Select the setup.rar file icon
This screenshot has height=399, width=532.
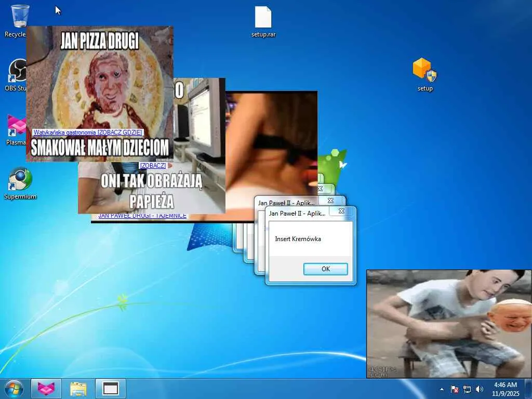pos(263,22)
